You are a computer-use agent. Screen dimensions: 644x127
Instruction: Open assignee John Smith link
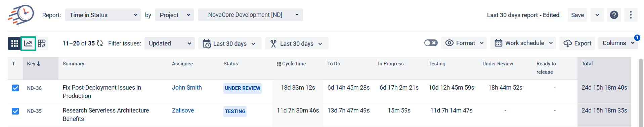pos(187,88)
